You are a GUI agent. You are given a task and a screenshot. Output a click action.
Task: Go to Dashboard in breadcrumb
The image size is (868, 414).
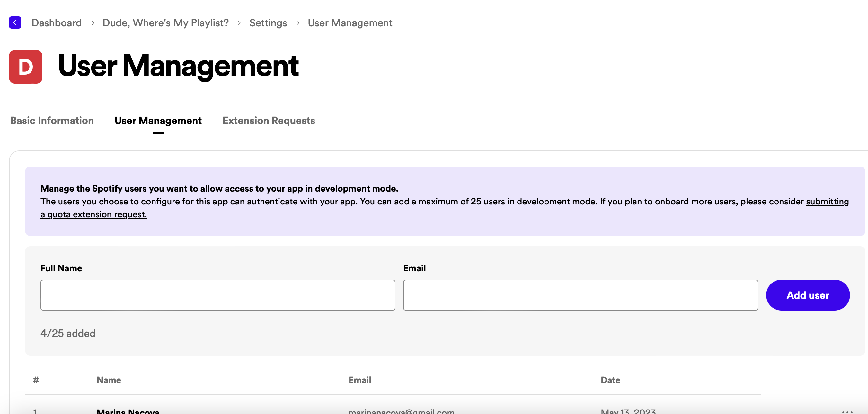(x=57, y=23)
